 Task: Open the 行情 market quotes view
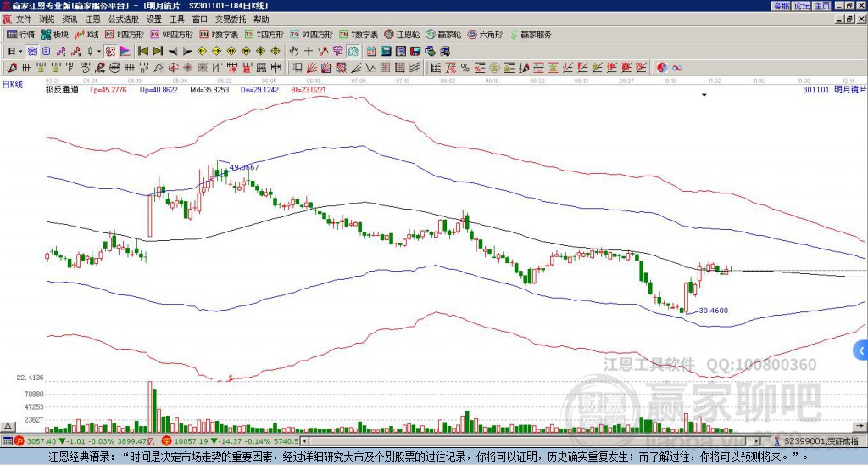(20, 34)
